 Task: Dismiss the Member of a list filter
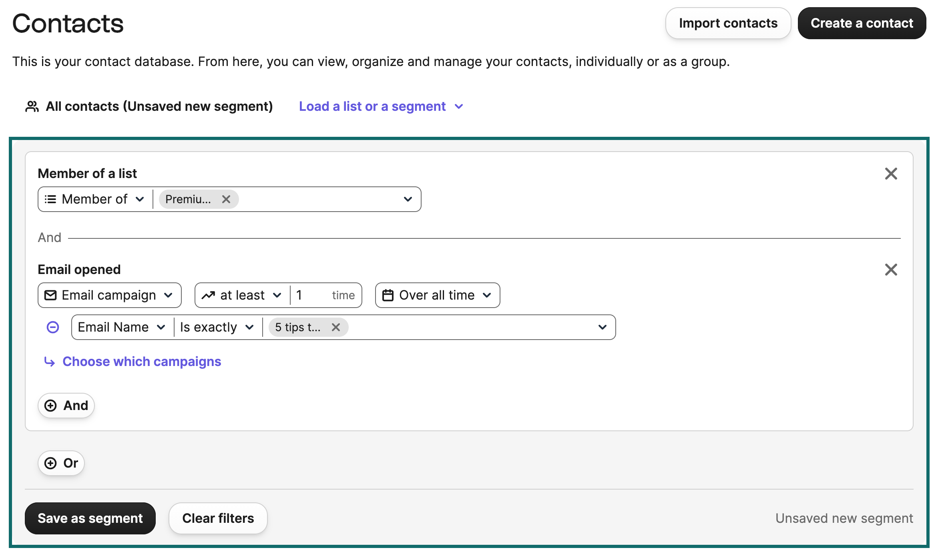891,174
